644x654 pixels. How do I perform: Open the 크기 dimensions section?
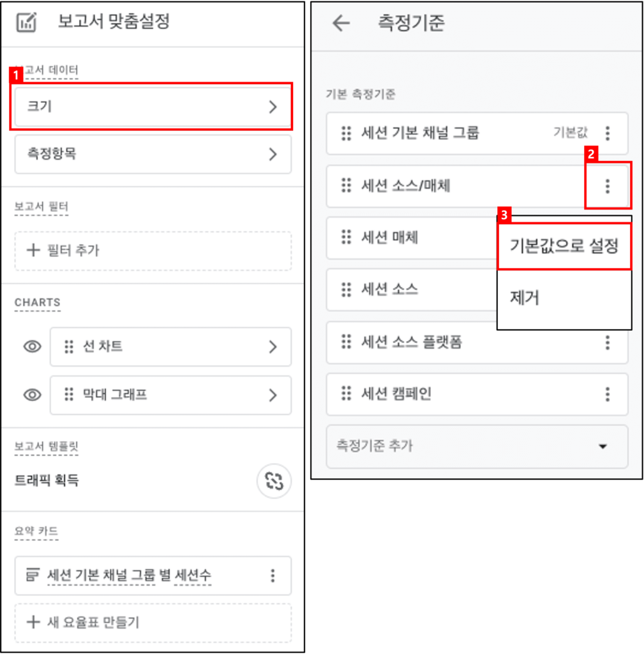pos(153,107)
